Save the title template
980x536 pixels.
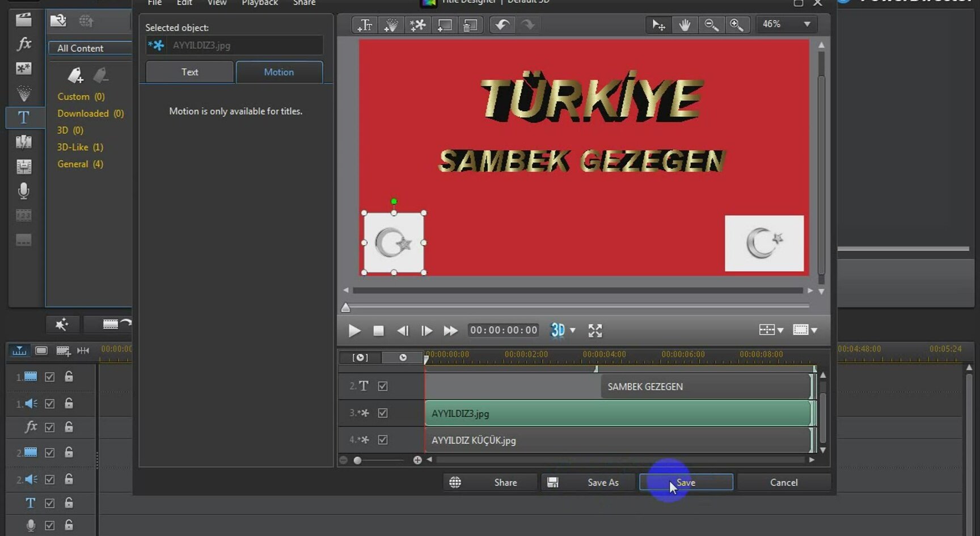[686, 482]
